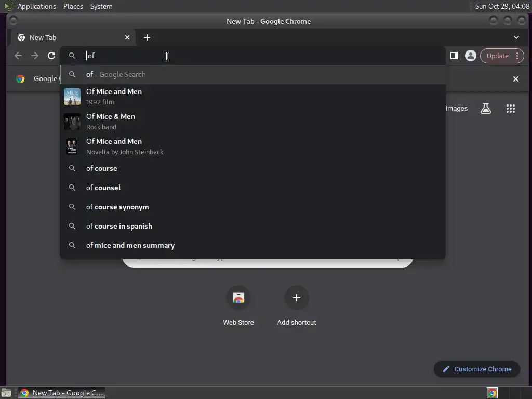Choose 'of - Google Search' suggestion
The image size is (532, 399).
coord(252,74)
